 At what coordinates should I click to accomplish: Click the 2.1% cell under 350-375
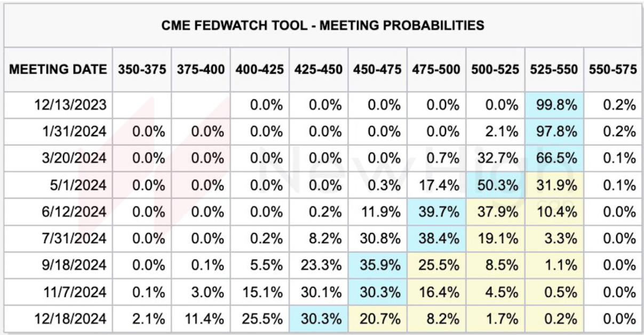coord(142,319)
